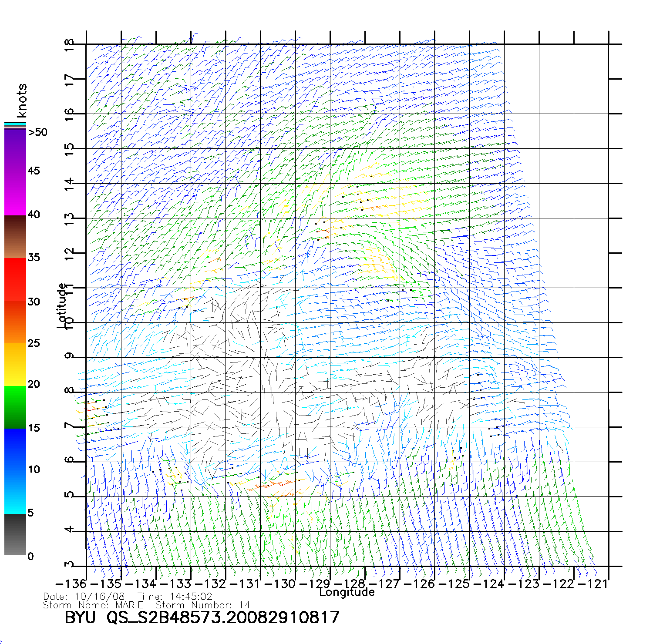Select the bright red 30–35 knots legend segment
Screen dimensions: 653x644
15,279
